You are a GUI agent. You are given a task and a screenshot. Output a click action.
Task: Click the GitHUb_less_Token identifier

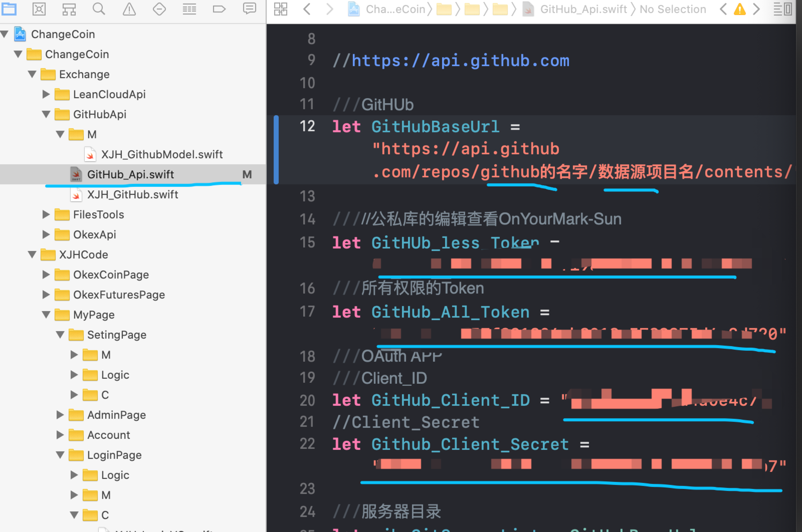[x=455, y=243]
